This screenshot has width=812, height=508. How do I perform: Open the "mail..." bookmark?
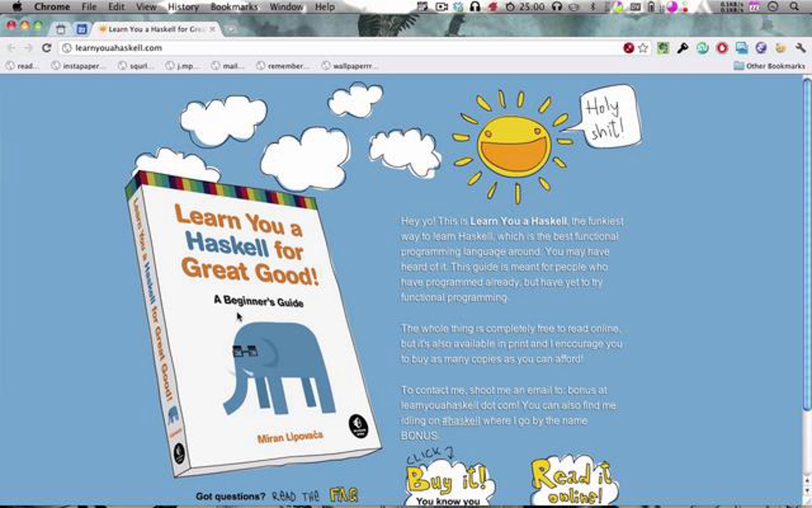click(227, 66)
